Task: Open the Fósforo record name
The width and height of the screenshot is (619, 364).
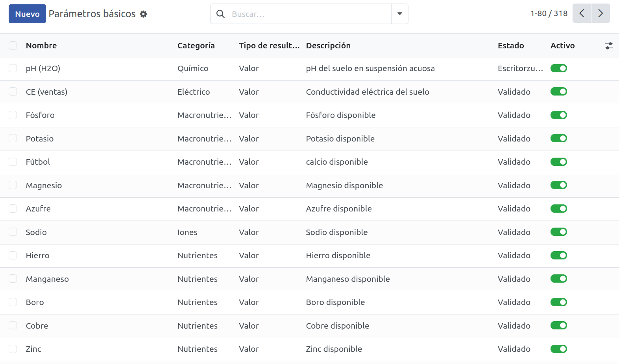Action: click(x=40, y=115)
